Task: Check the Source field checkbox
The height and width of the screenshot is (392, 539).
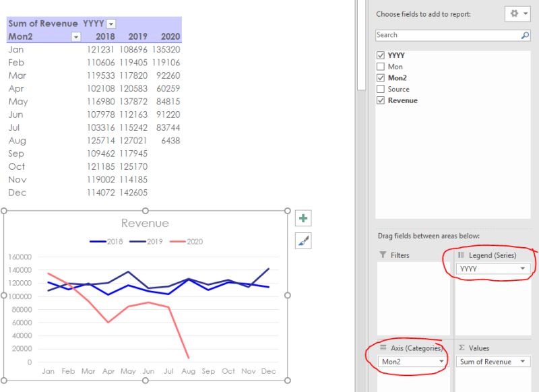Action: [381, 88]
